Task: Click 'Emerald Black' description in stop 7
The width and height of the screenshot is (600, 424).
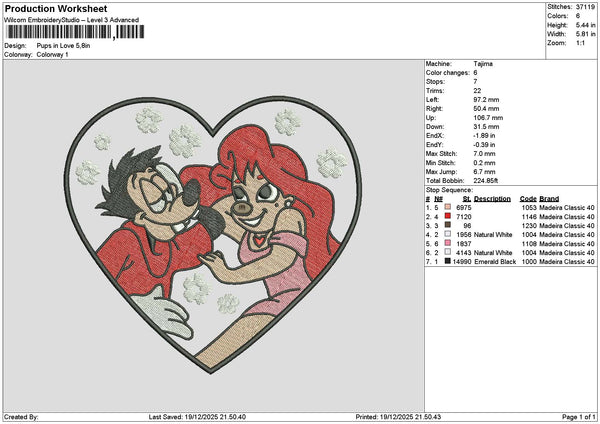Action: click(x=495, y=262)
